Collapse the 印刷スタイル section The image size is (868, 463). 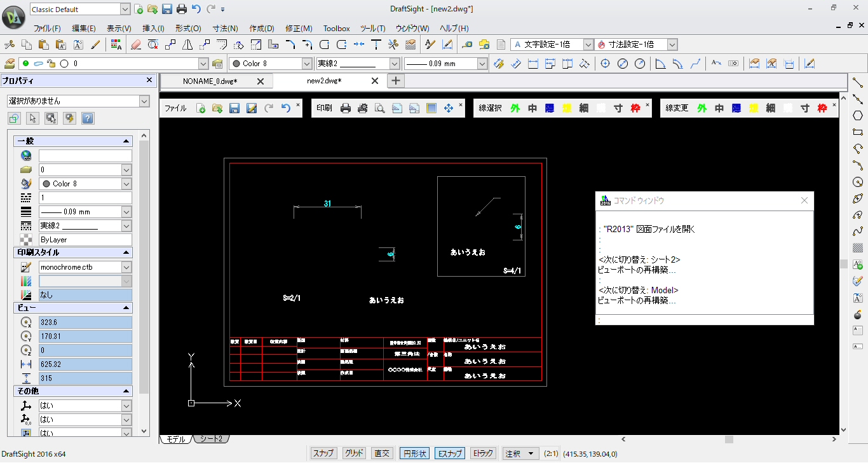[x=126, y=252]
